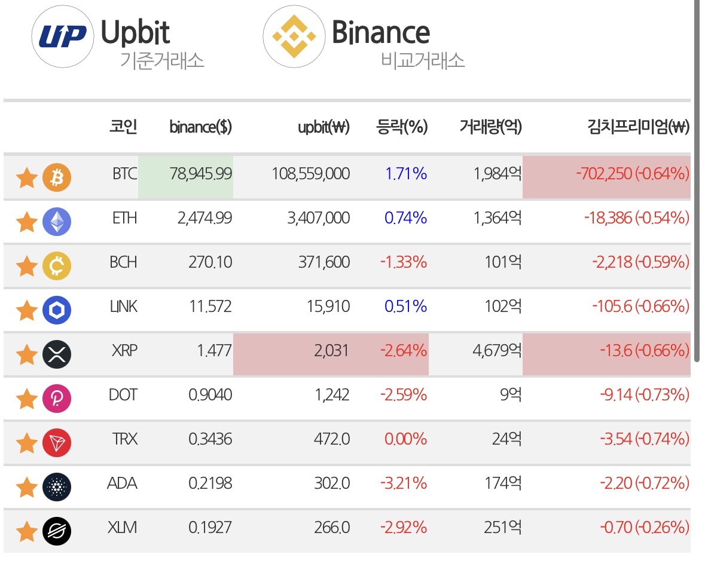Click the Tron coin icon

(57, 442)
